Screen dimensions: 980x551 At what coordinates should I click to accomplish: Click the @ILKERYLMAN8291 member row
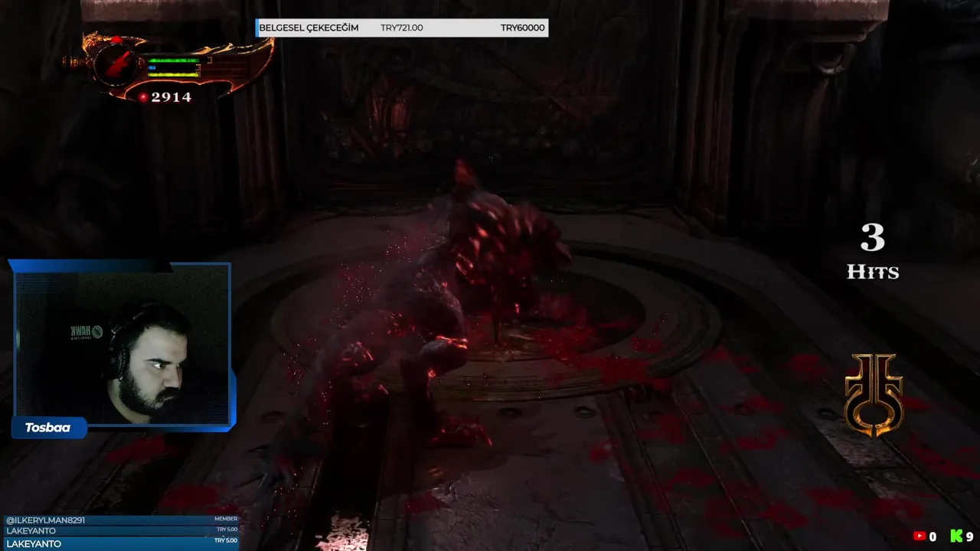(x=120, y=520)
